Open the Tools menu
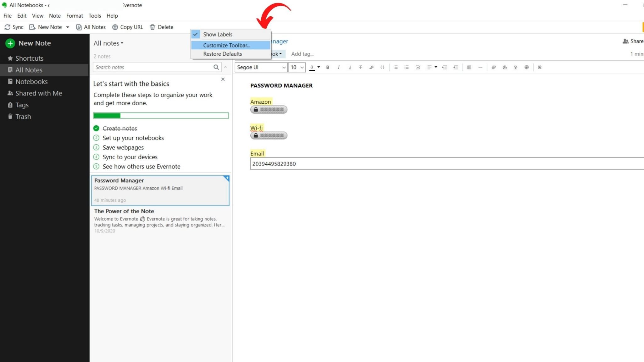Image resolution: width=644 pixels, height=362 pixels. (95, 16)
